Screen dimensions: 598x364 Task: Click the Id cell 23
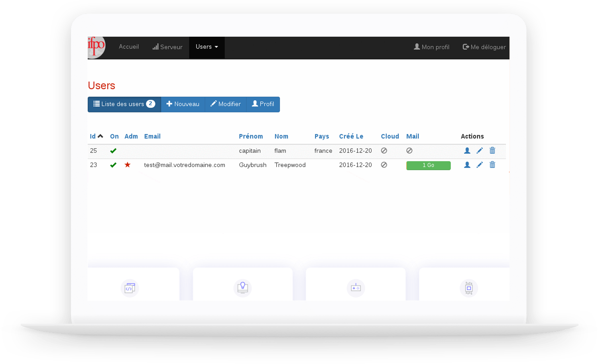point(94,165)
